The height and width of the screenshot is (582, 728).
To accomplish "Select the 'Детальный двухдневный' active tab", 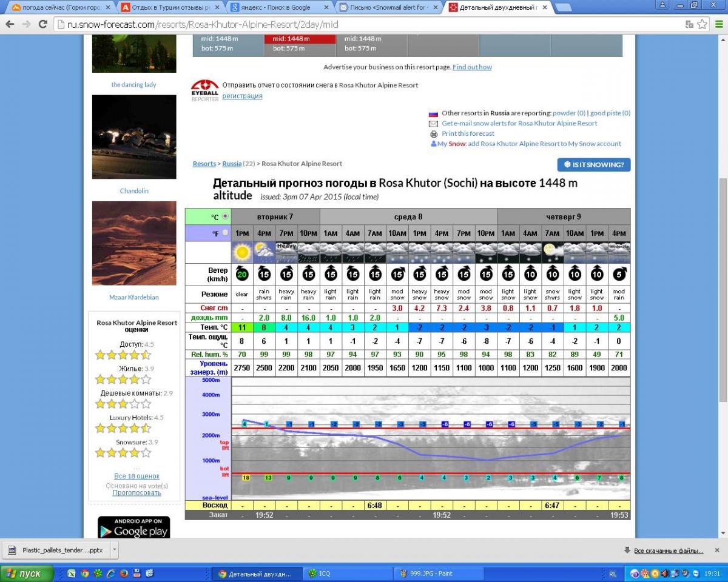I will (x=497, y=8).
